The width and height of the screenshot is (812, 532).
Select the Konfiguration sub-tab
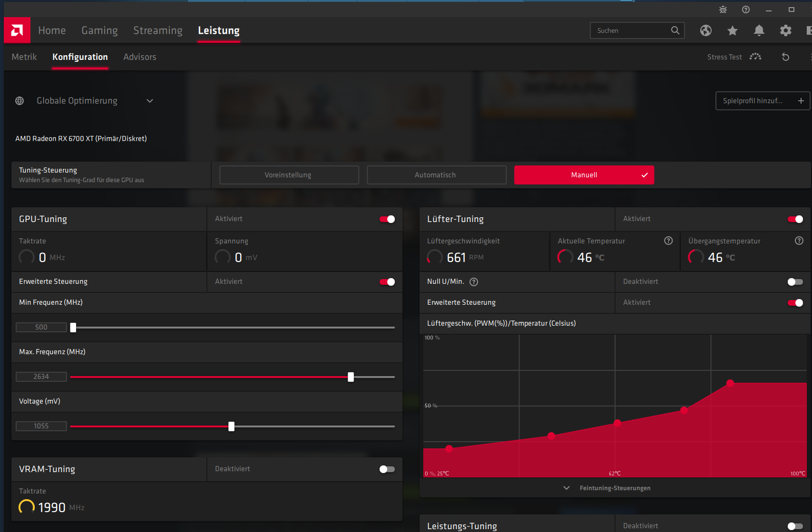tap(80, 57)
